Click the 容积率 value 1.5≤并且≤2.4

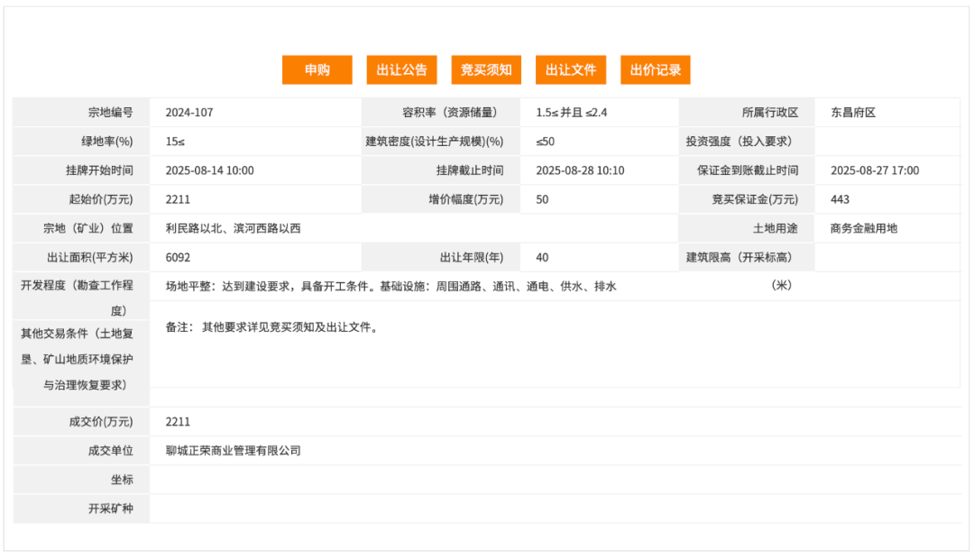(568, 112)
